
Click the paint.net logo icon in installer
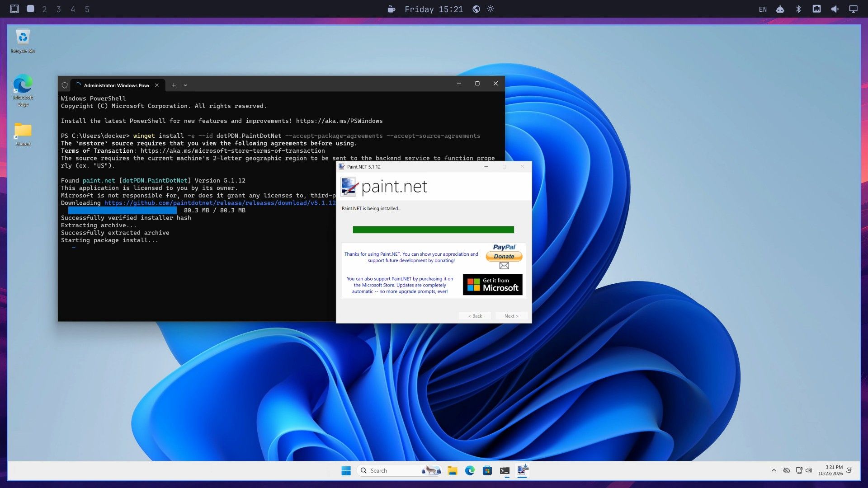(349, 187)
